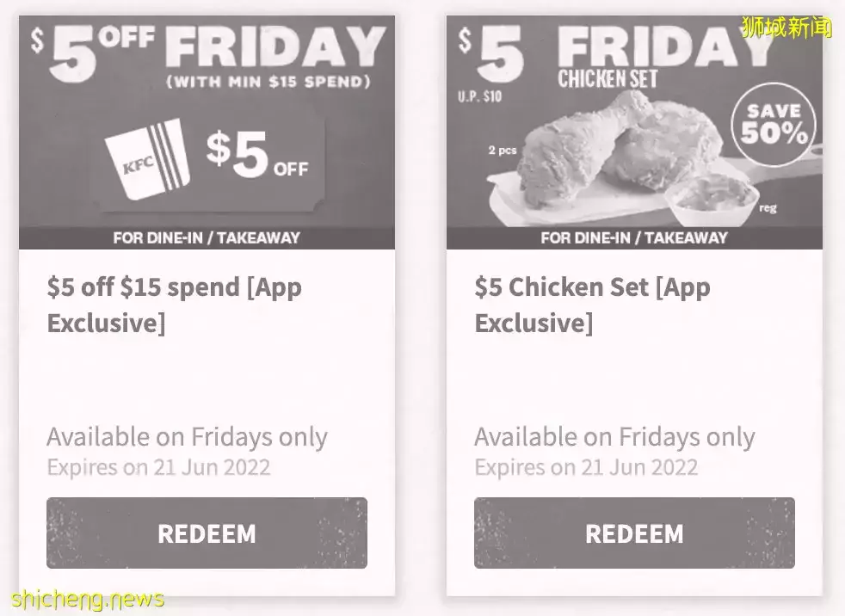Screen dimensions: 845x616
Task: Redeem the $5 Chicken Set coupon
Action: point(634,533)
